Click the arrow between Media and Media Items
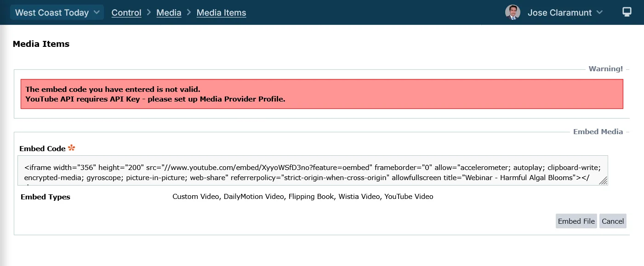The width and height of the screenshot is (644, 266). coord(189,12)
